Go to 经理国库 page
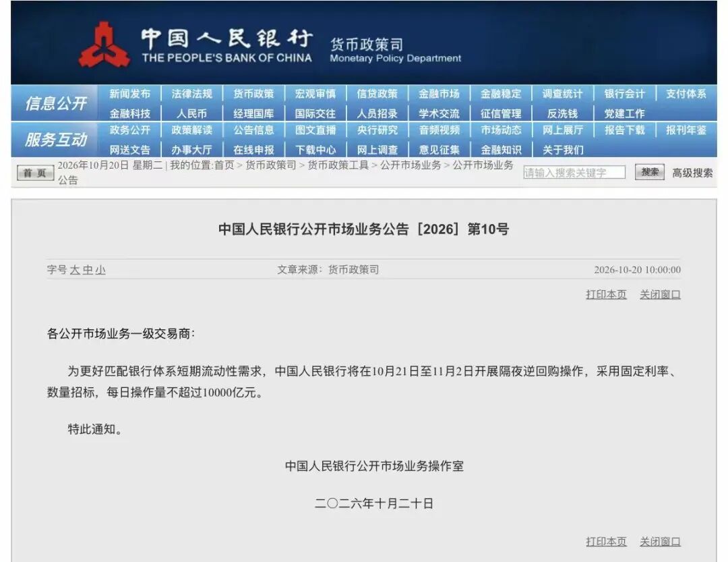This screenshot has height=562, width=728. pyautogui.click(x=253, y=113)
